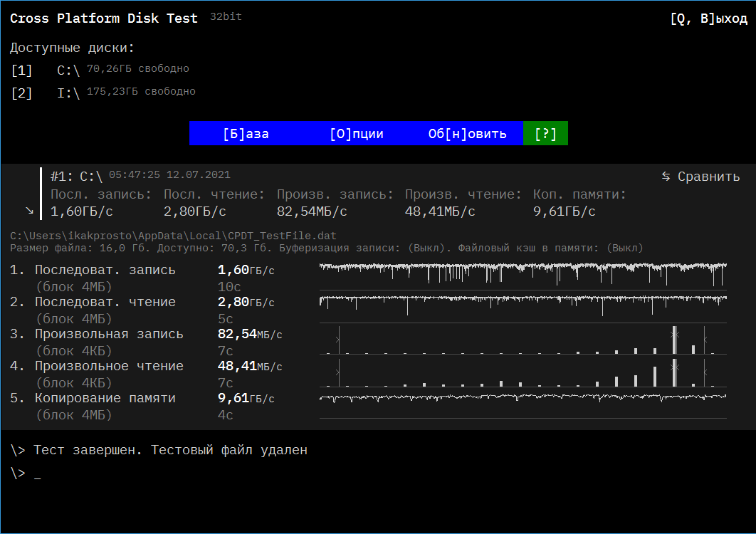Click the '10с' sequential write duration
This screenshot has height=534, width=756.
tap(229, 287)
